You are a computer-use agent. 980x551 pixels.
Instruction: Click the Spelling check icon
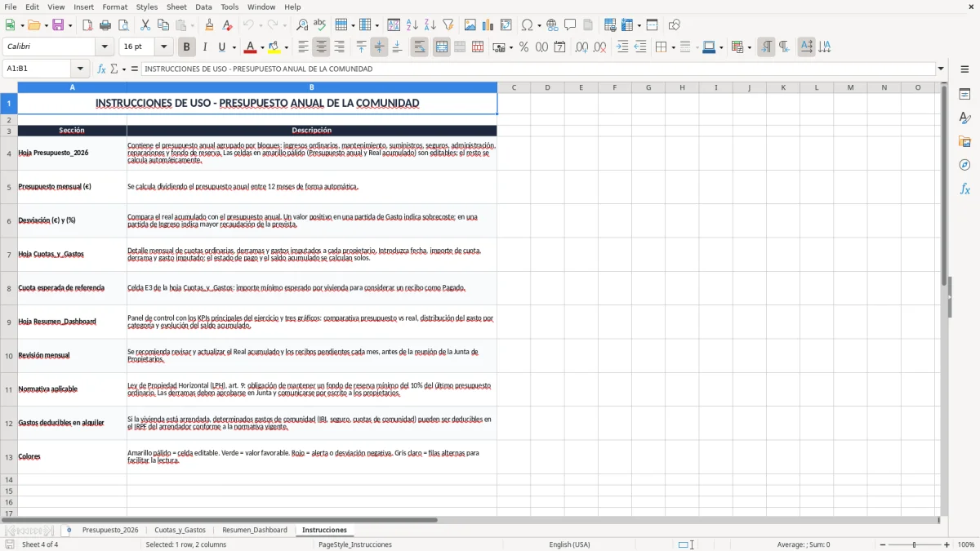[x=319, y=25]
